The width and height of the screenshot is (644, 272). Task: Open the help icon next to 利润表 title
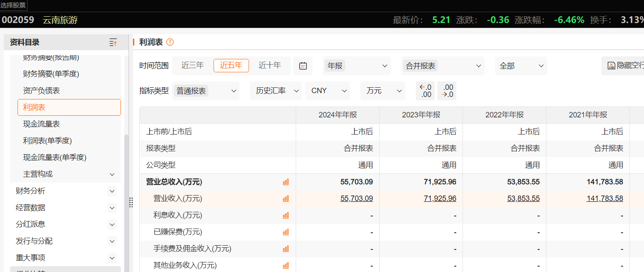coord(170,42)
